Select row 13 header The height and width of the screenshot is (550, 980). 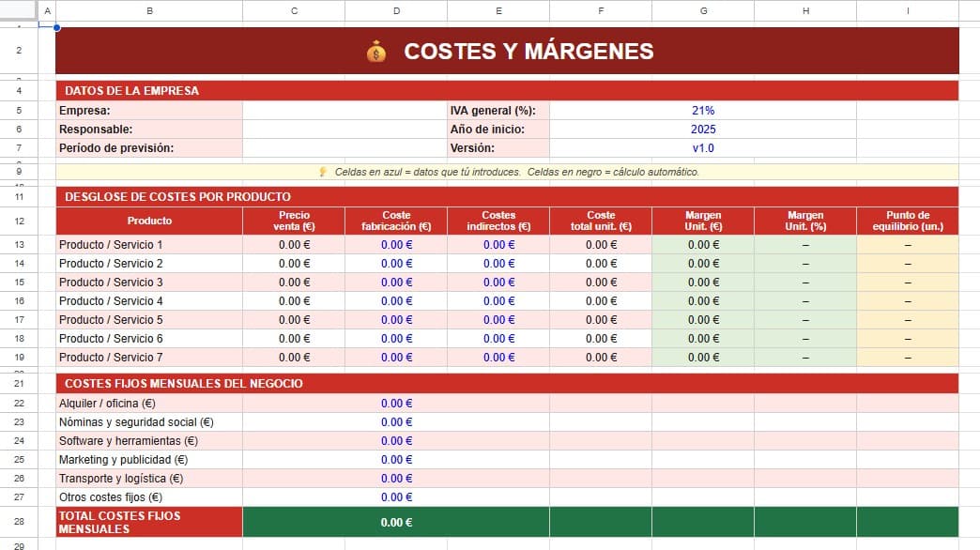19,244
